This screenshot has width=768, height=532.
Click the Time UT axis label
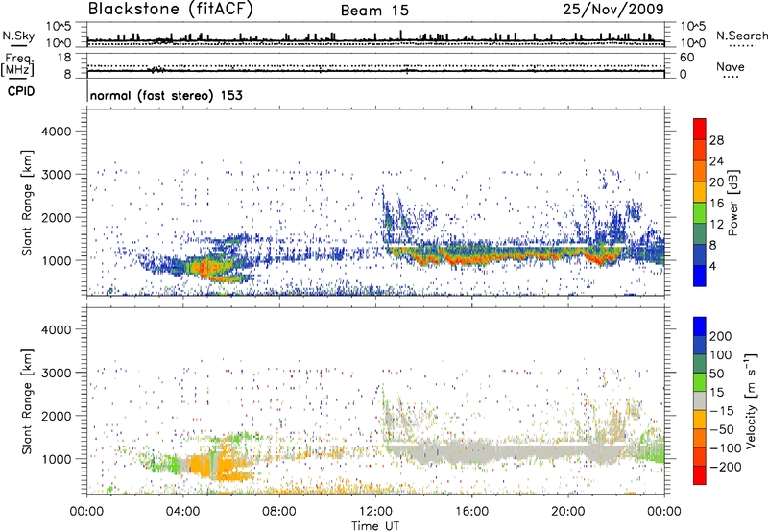375,526
